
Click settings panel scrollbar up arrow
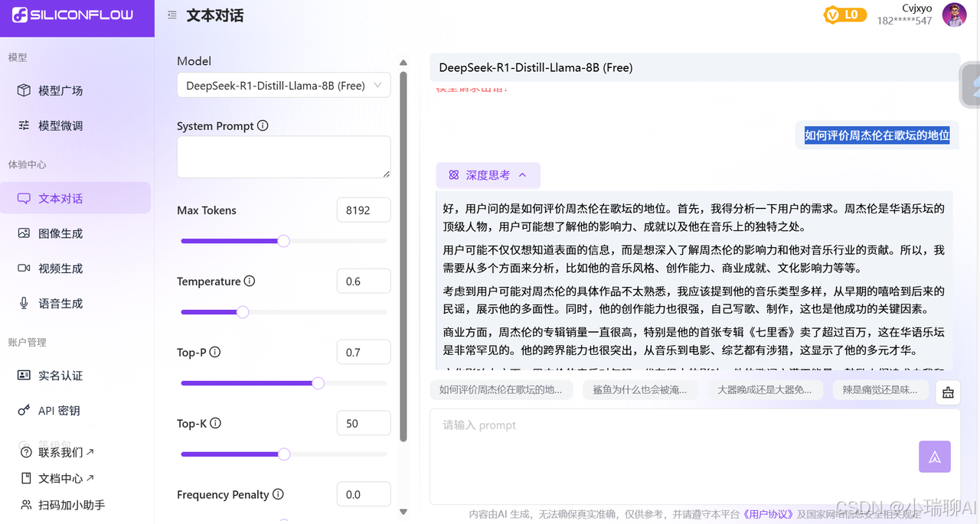click(403, 63)
